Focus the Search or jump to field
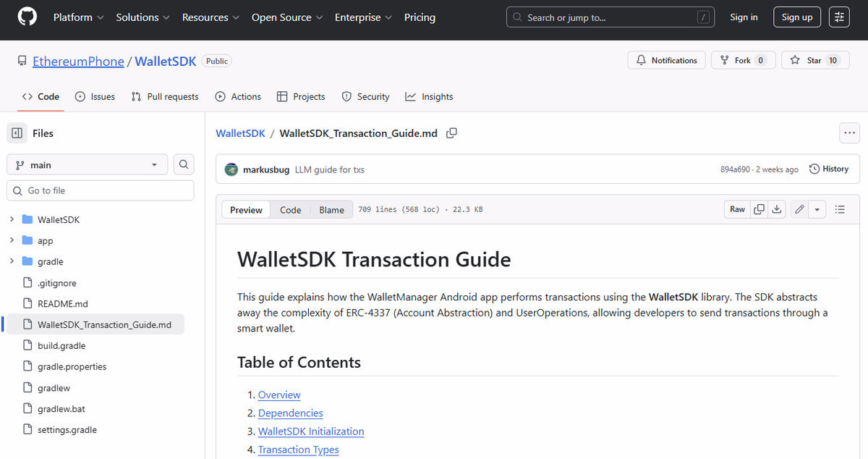868x459 pixels. pos(612,17)
